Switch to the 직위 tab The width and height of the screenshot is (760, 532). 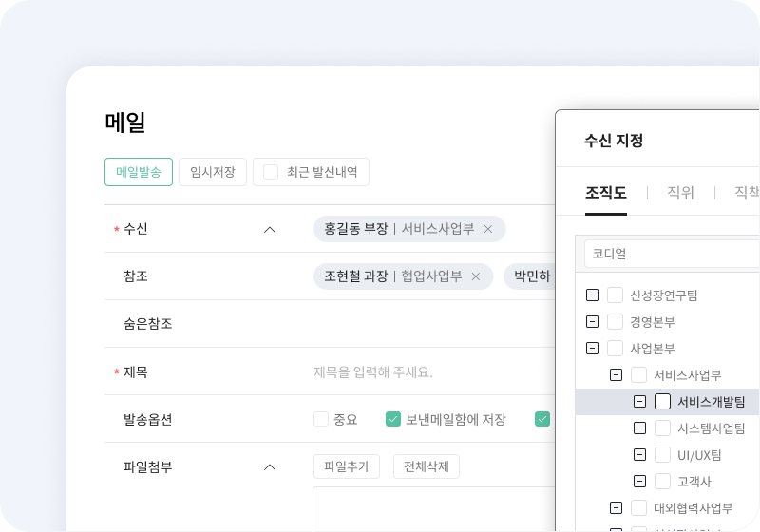pyautogui.click(x=680, y=193)
